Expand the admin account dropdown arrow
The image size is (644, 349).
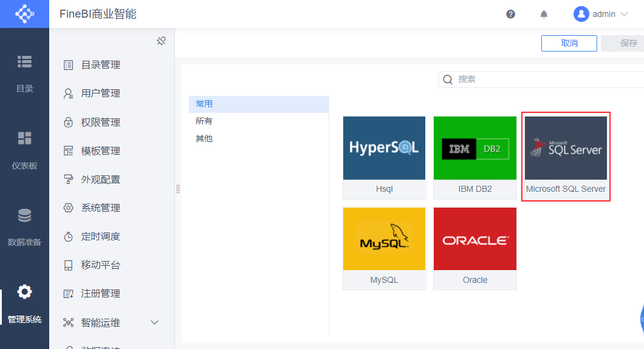click(x=625, y=14)
